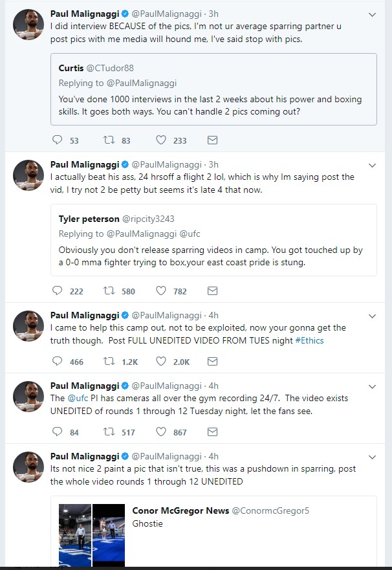
Task: Expand chevron on the 'Its not nice' tweet
Action: coord(372,457)
